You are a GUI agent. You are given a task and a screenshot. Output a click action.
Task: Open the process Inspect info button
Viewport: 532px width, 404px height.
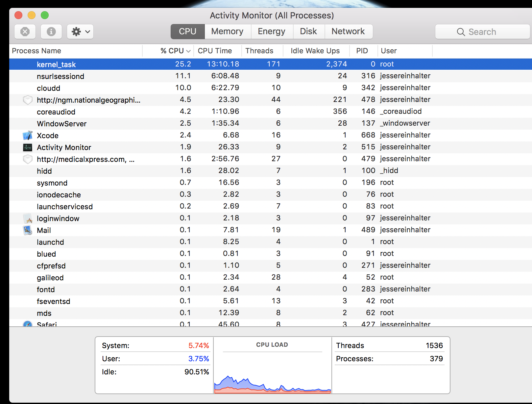click(x=51, y=32)
